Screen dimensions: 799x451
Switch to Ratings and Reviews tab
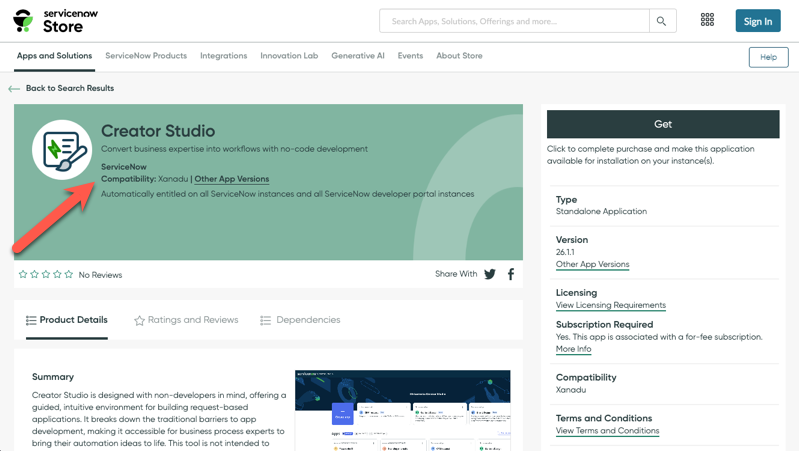(x=186, y=320)
